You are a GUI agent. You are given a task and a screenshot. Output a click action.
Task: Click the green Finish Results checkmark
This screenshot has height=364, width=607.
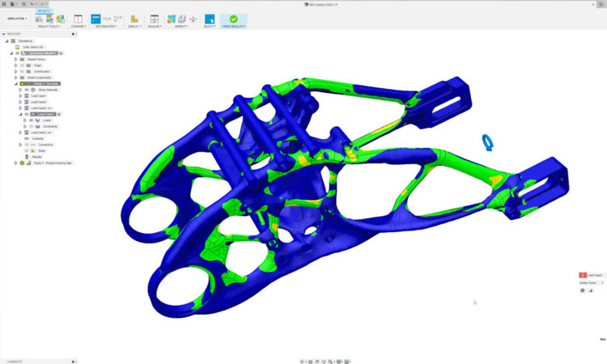[233, 19]
